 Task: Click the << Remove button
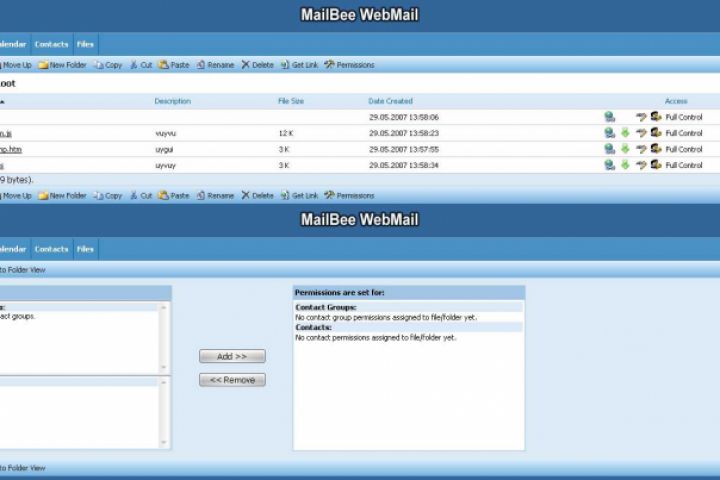point(232,380)
